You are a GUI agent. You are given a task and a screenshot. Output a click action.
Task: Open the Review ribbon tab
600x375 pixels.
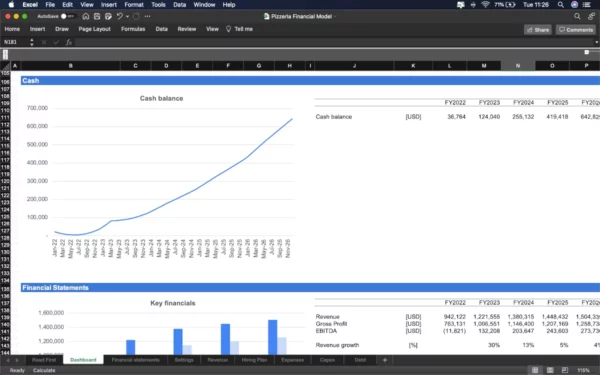pos(187,29)
